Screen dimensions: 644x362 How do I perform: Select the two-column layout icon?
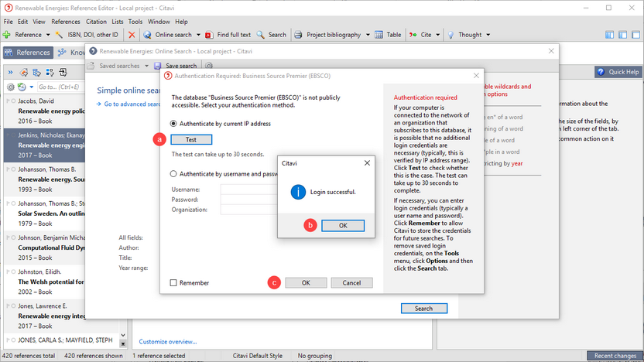tap(622, 35)
